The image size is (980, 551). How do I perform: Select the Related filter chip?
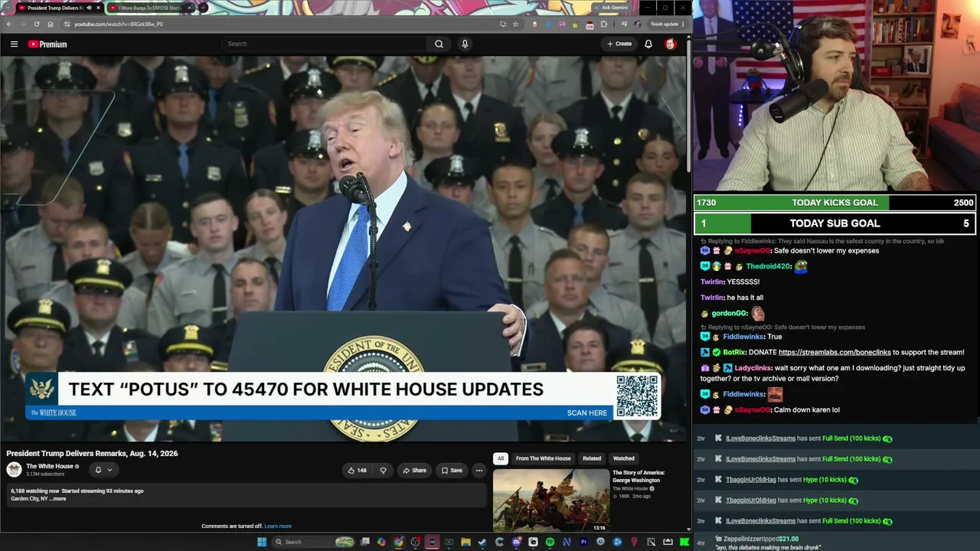click(592, 458)
